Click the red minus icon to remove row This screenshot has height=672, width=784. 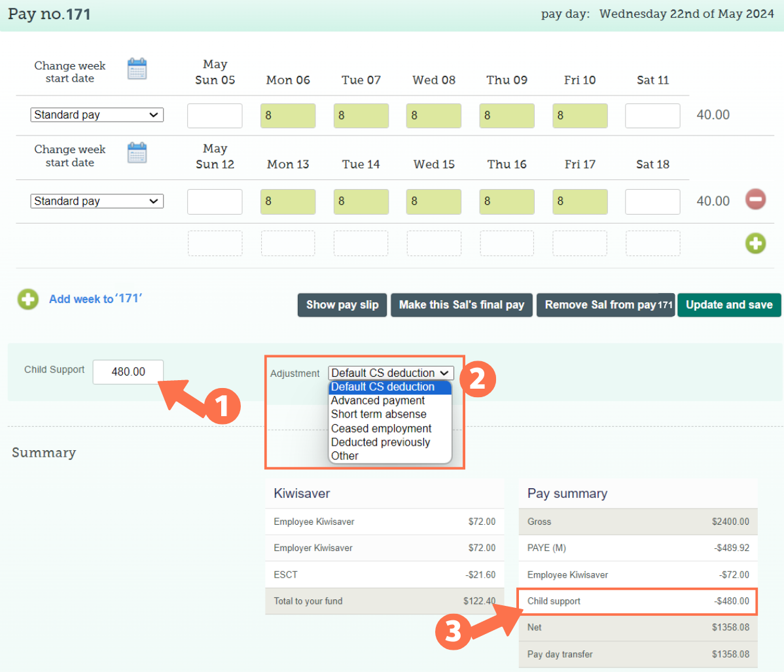pyautogui.click(x=755, y=199)
